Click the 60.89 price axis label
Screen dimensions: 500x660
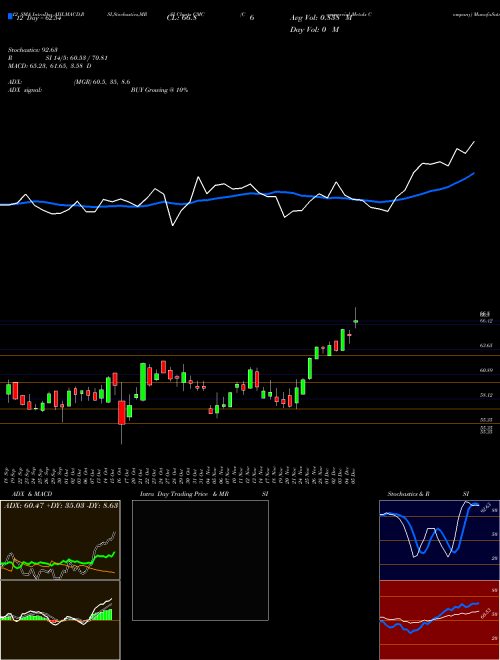(486, 370)
